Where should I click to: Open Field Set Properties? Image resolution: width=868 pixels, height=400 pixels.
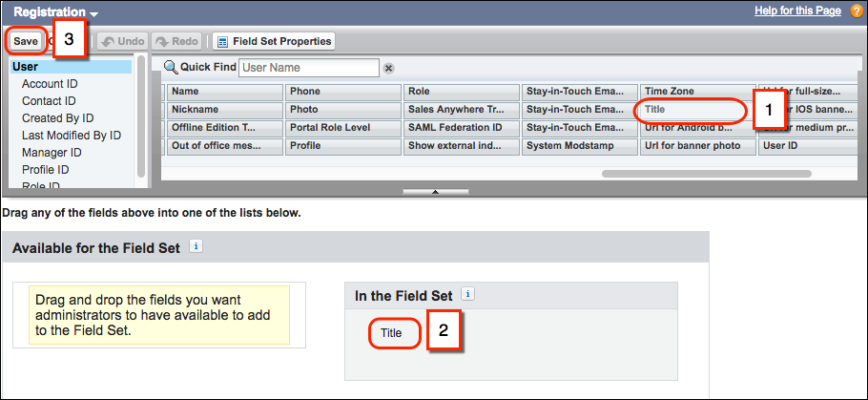[x=275, y=42]
